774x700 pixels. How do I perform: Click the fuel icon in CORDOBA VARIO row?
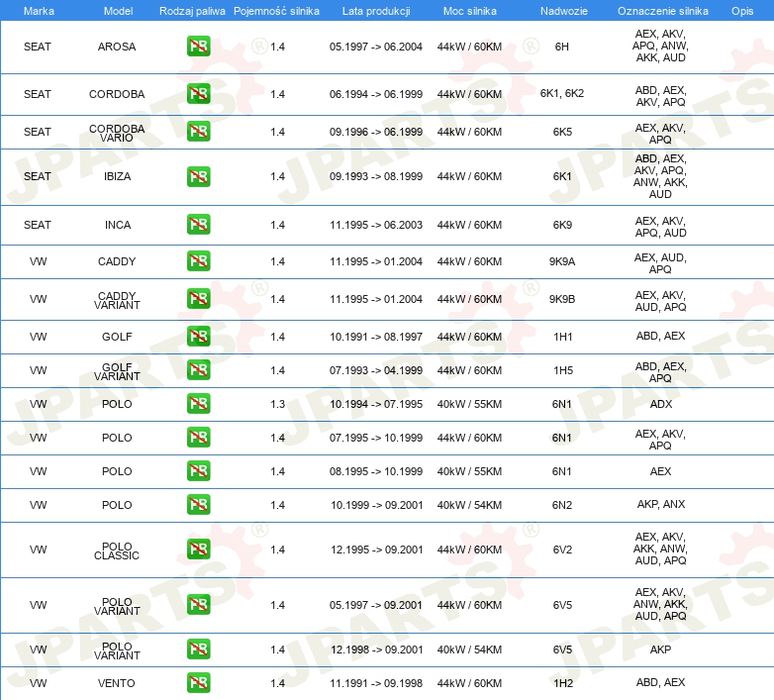coord(198,132)
